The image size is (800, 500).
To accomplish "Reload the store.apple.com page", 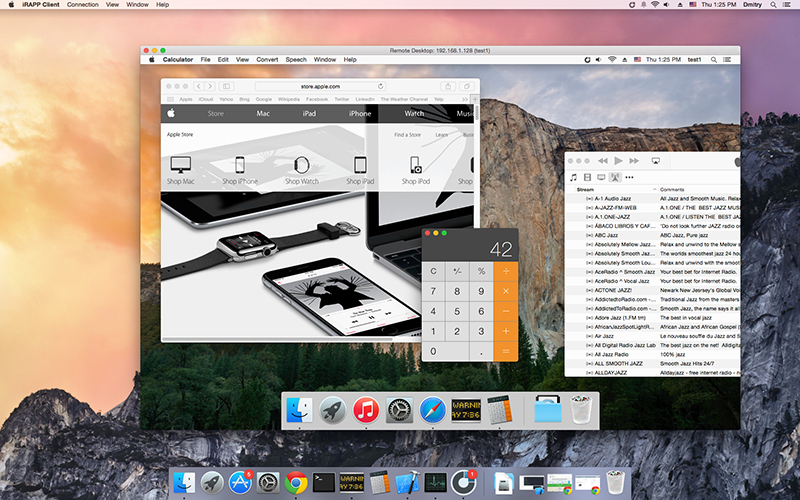I will click(381, 86).
